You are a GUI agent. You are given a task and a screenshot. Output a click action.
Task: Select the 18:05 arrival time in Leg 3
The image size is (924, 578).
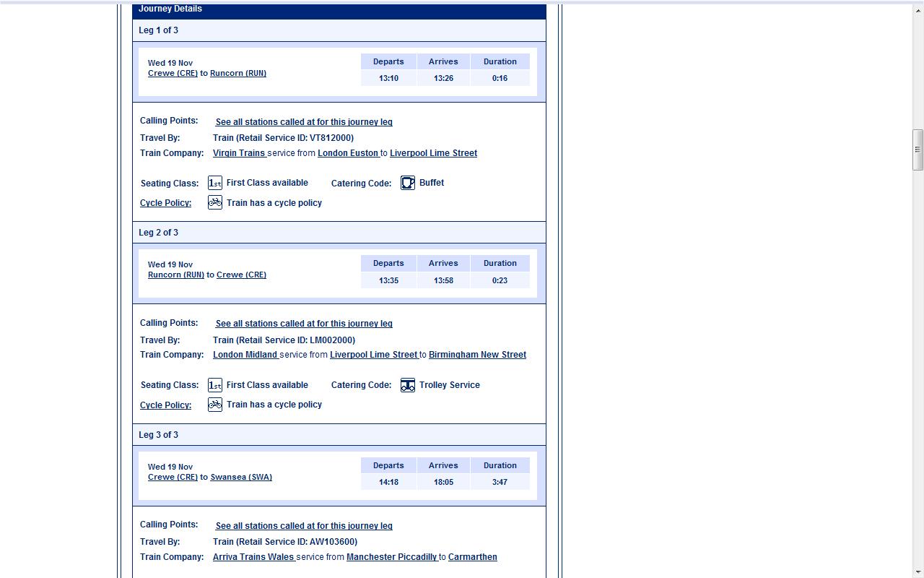(x=443, y=482)
